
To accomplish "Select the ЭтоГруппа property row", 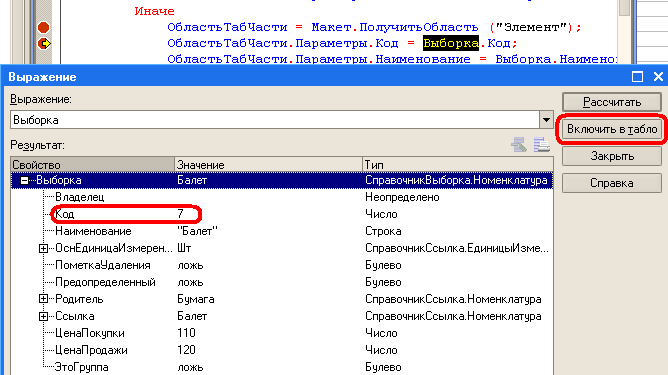I will point(282,367).
